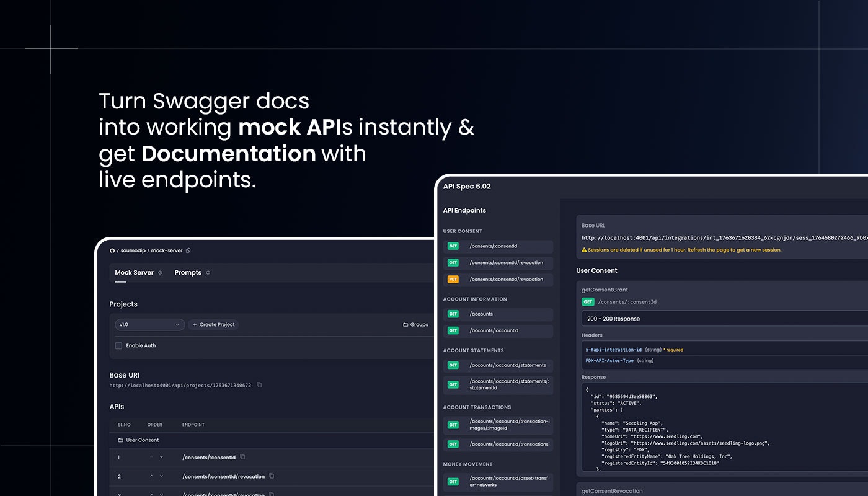Click the User Consent folder icon in APIs table

click(x=120, y=440)
